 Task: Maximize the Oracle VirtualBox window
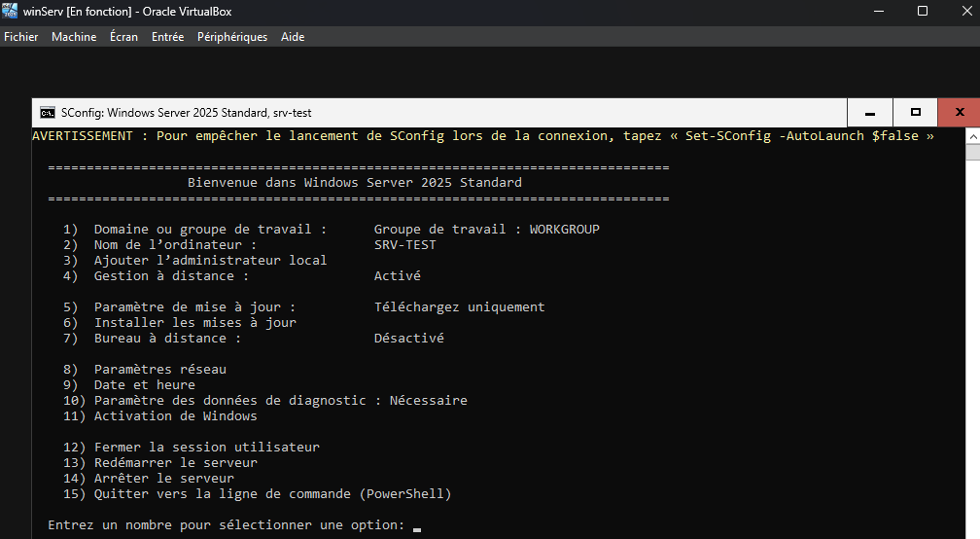pos(923,12)
